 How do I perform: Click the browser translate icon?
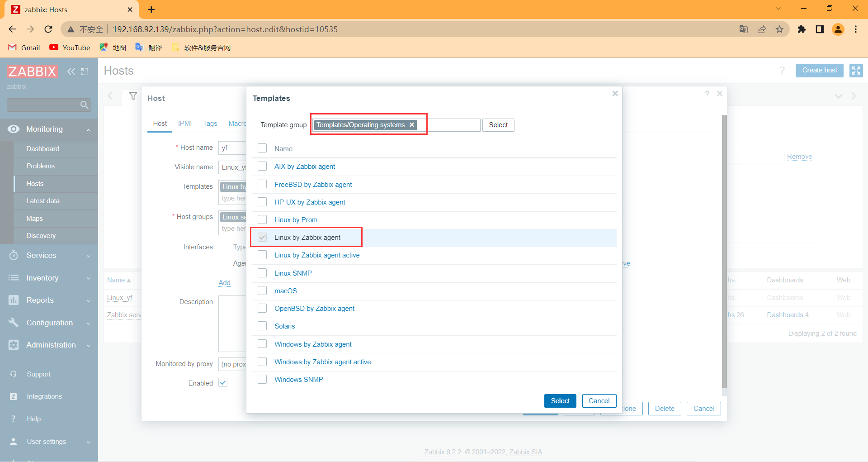coord(744,29)
